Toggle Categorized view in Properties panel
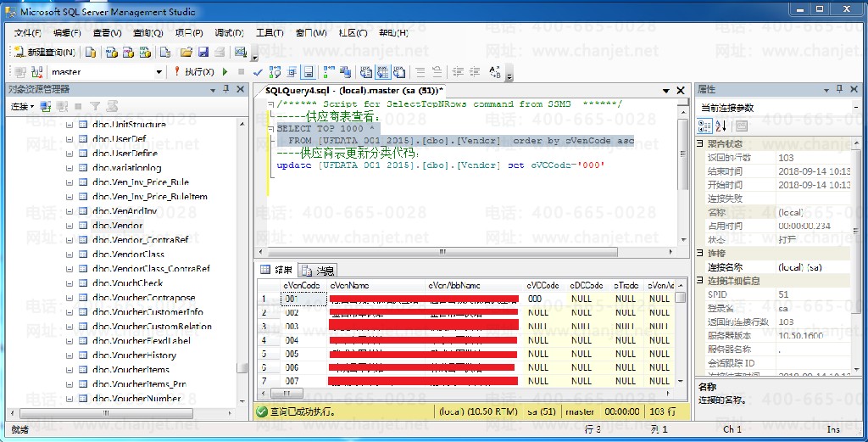 (704, 126)
